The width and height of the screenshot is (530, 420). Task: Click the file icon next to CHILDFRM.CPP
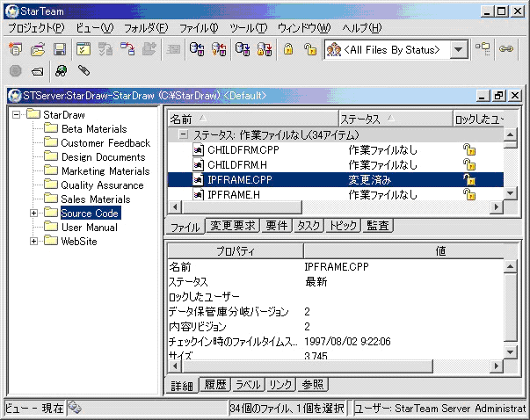point(198,150)
